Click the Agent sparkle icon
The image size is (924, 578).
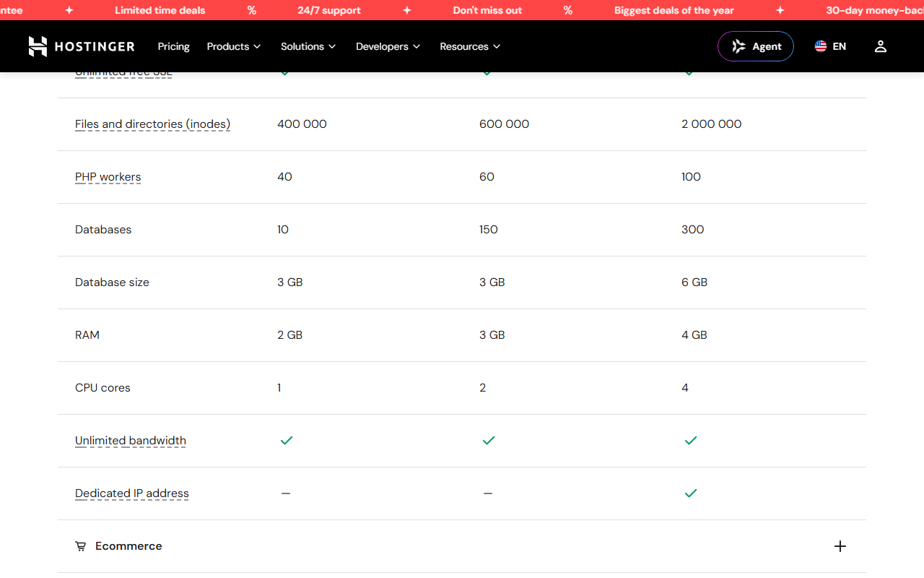[x=738, y=46]
